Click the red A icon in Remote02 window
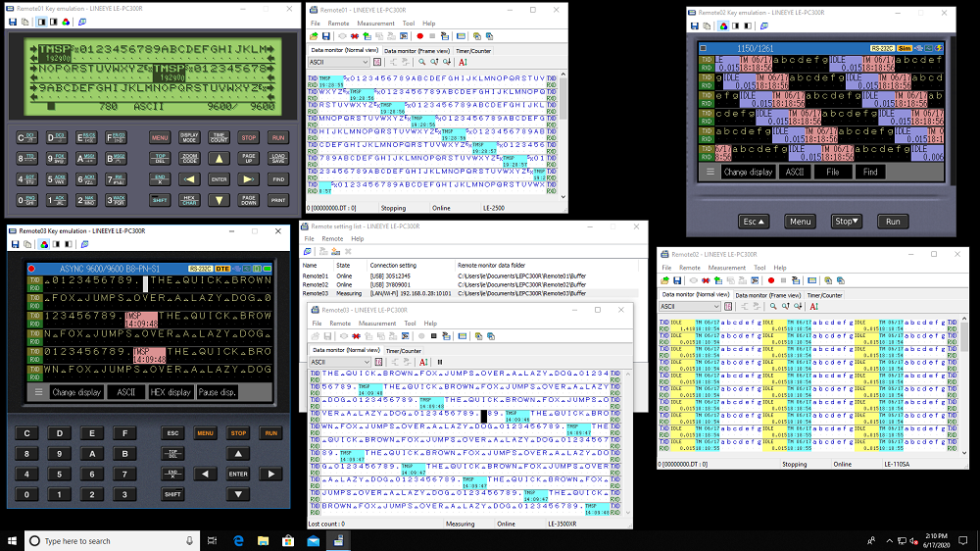 [813, 307]
